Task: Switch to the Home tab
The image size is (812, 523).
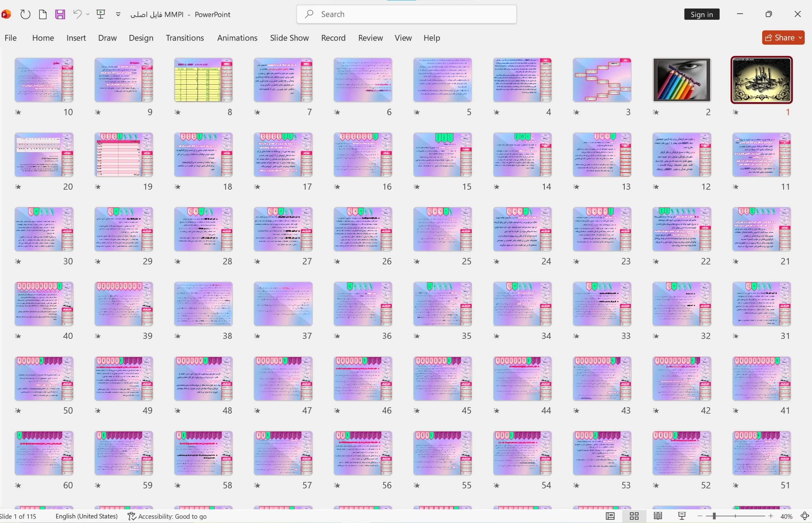Action: point(43,38)
